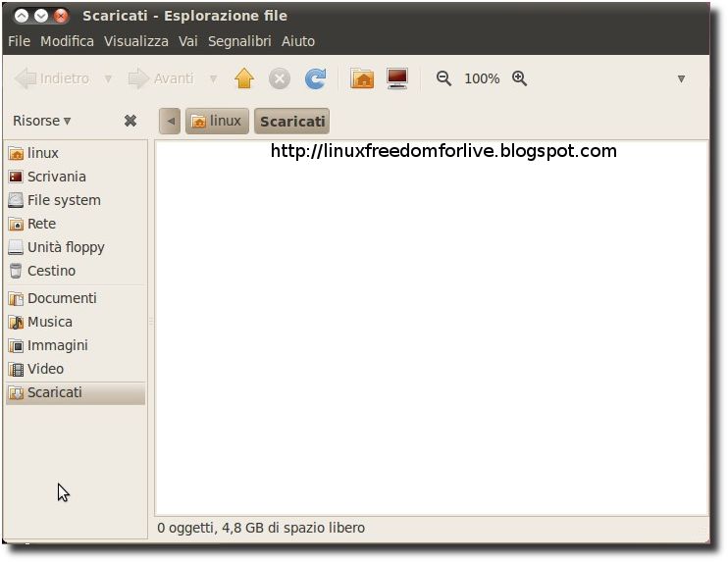The image size is (728, 562).
Task: Click the Immagini folder icon
Action: (x=16, y=346)
